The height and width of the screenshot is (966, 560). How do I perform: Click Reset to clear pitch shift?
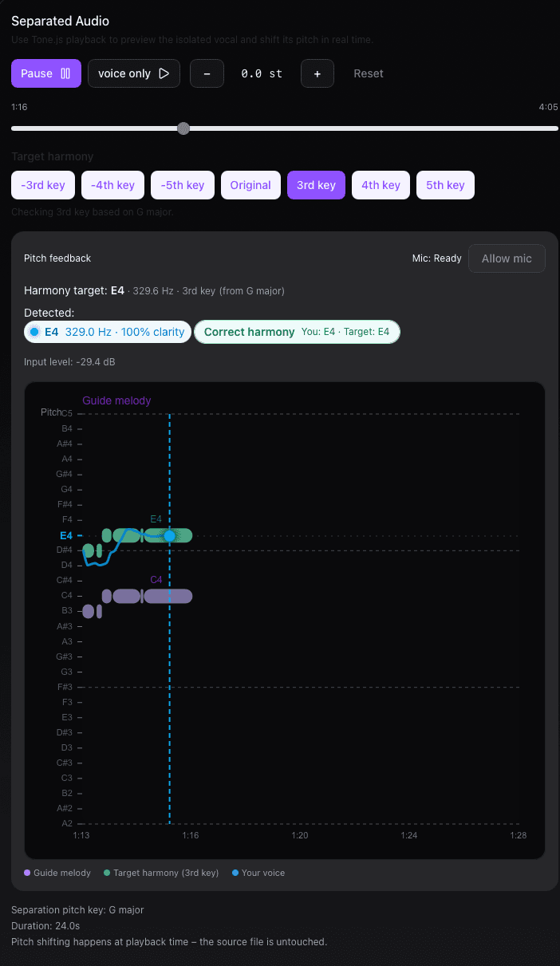[368, 73]
